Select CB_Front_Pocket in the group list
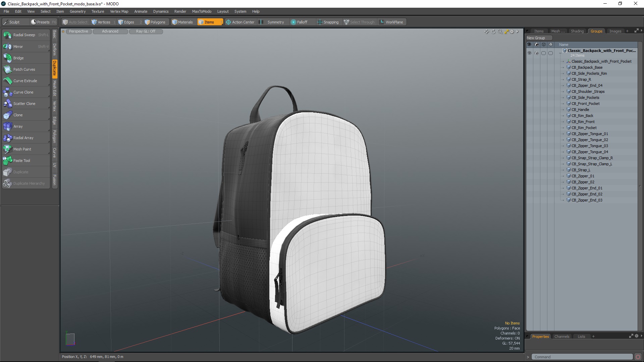Viewport: 644px width, 362px height. 585,104
